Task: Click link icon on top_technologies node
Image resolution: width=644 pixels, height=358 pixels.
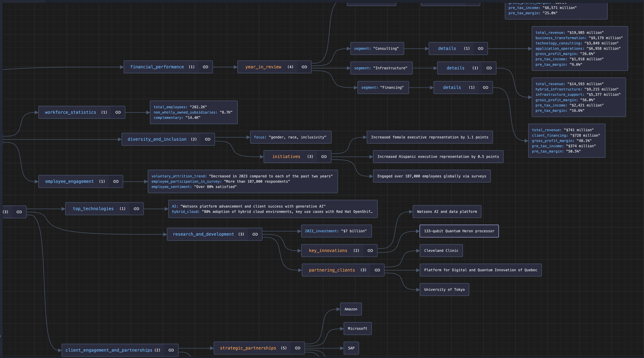Action: click(136, 209)
